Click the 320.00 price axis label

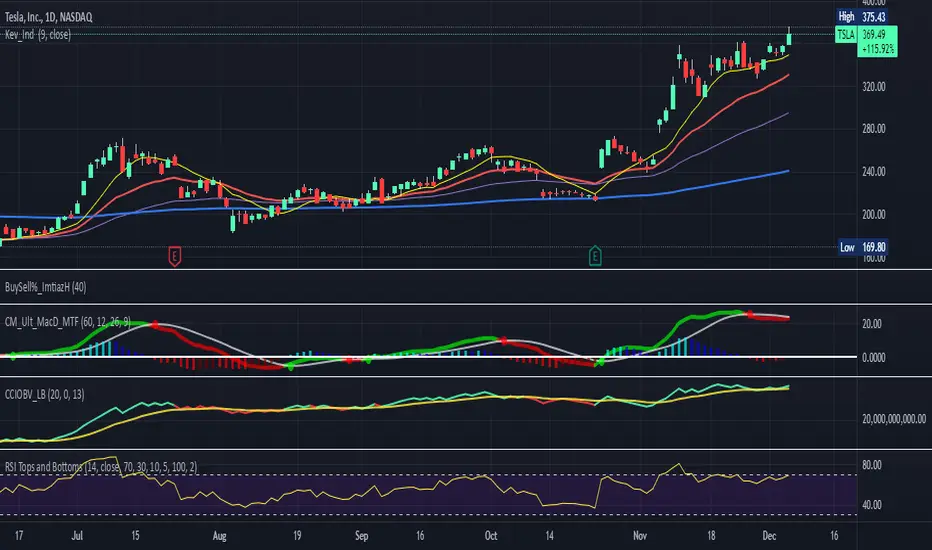[x=876, y=87]
